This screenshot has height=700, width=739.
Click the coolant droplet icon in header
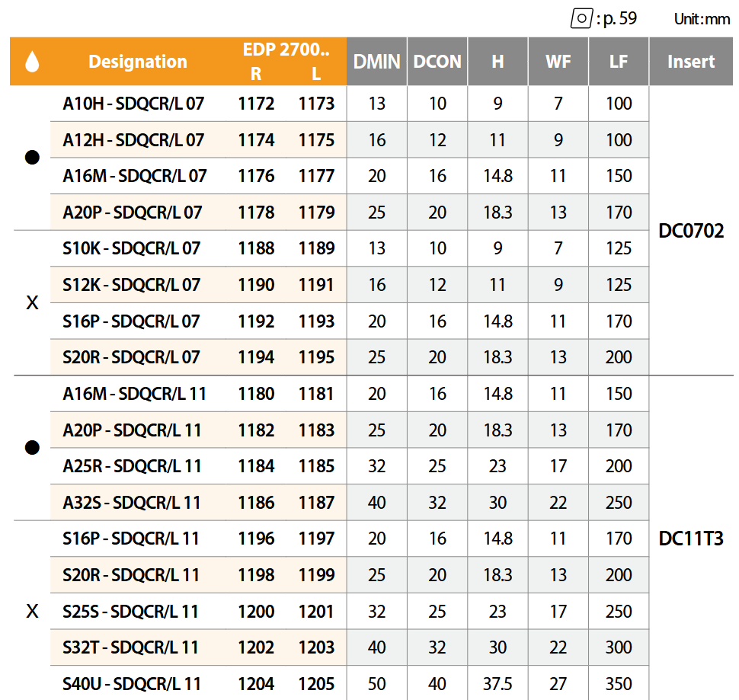click(31, 62)
